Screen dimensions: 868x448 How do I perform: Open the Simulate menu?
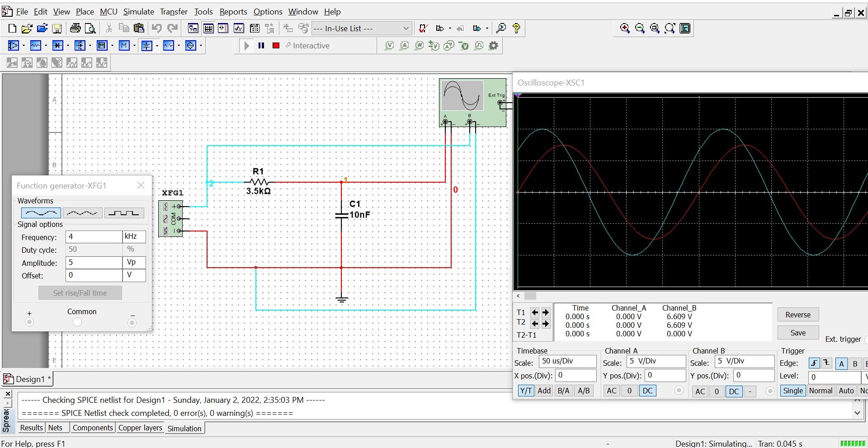pos(138,12)
